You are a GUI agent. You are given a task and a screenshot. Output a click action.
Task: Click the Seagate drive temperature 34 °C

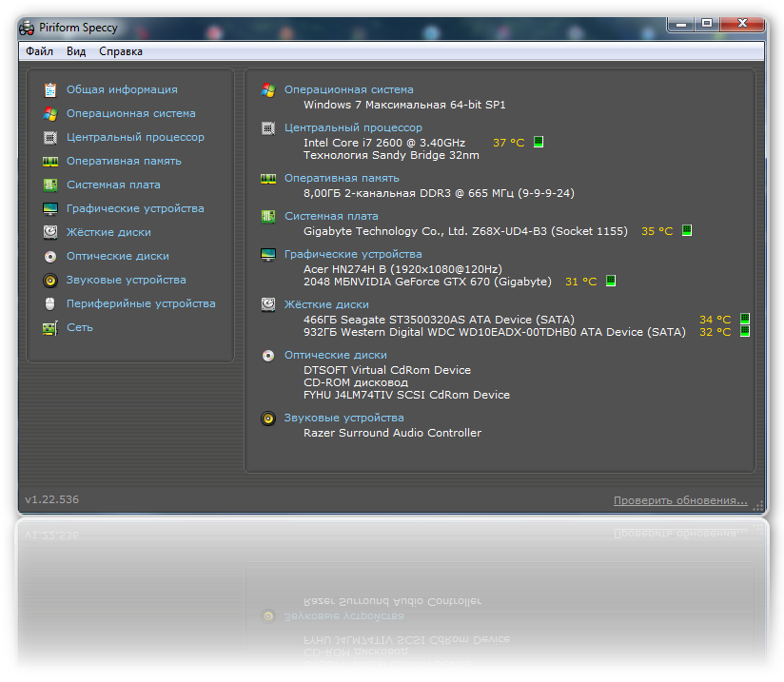(715, 320)
